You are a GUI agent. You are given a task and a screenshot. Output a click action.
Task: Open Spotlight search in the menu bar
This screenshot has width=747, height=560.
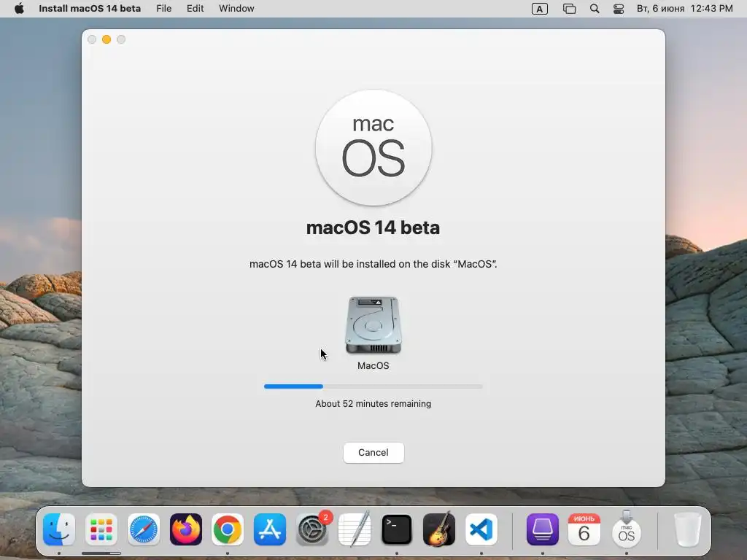pos(595,9)
